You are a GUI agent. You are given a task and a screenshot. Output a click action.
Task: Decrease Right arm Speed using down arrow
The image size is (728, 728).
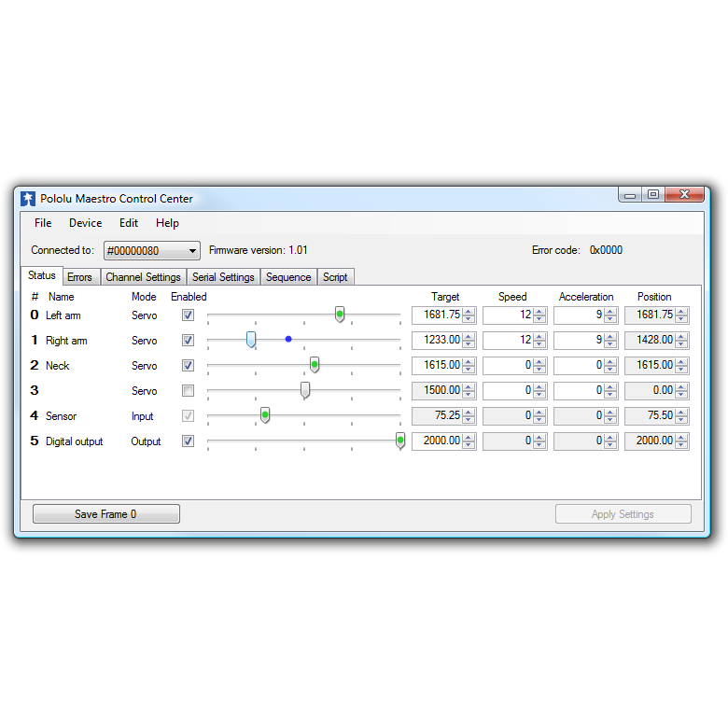(539, 344)
